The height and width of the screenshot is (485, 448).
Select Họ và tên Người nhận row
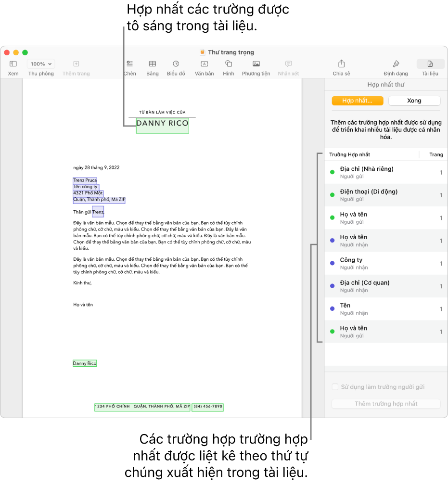[x=386, y=241]
